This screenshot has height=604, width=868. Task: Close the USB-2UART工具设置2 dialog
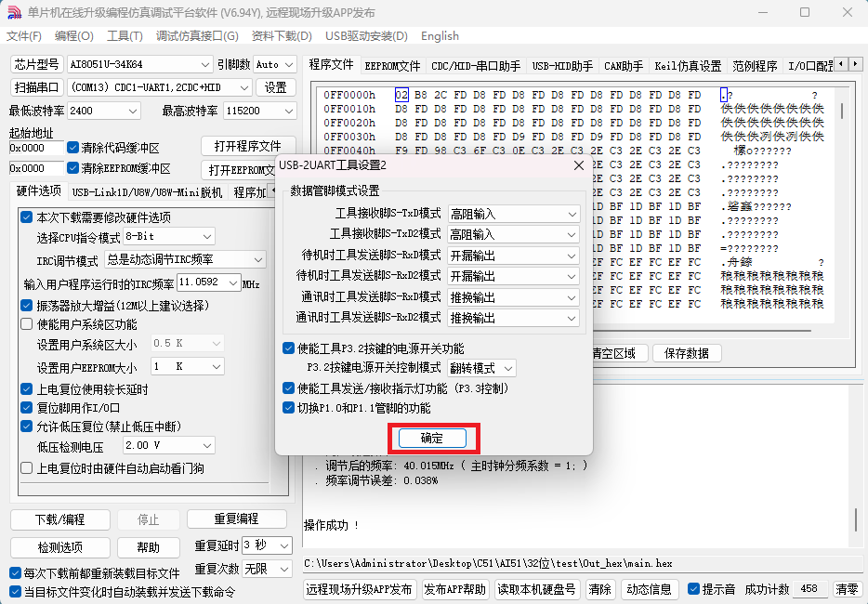[x=578, y=165]
